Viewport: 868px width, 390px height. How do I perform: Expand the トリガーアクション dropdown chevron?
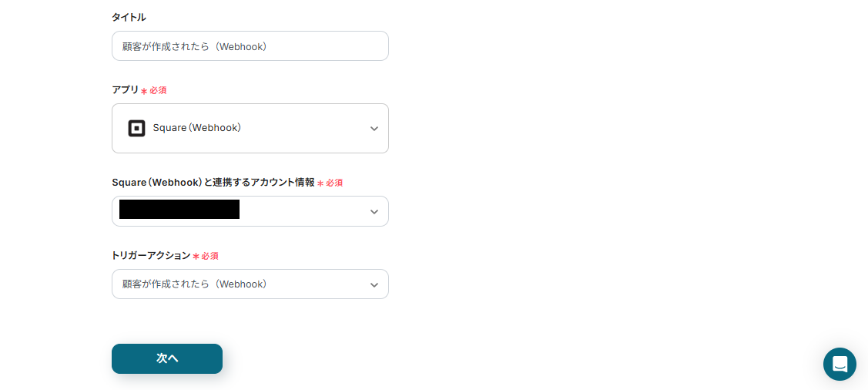tap(374, 285)
